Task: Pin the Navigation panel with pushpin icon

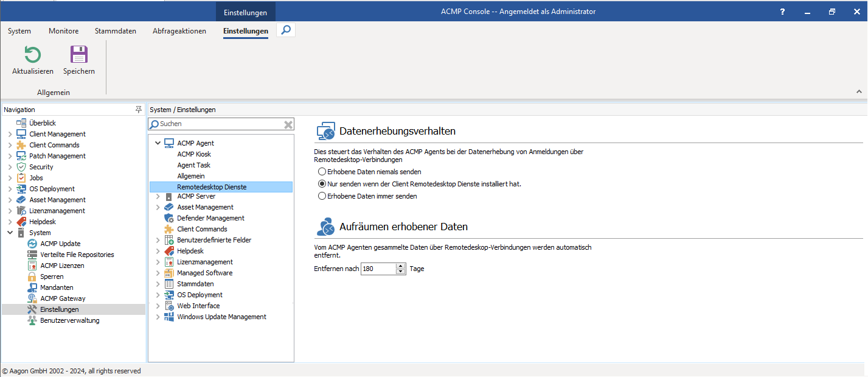Action: point(138,110)
